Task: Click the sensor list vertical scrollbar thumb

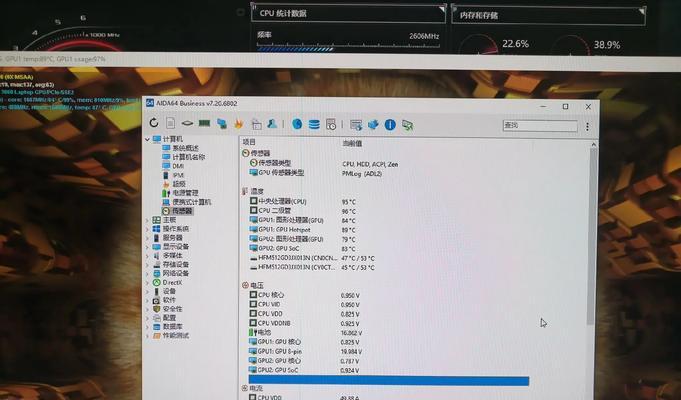Action: 592,237
